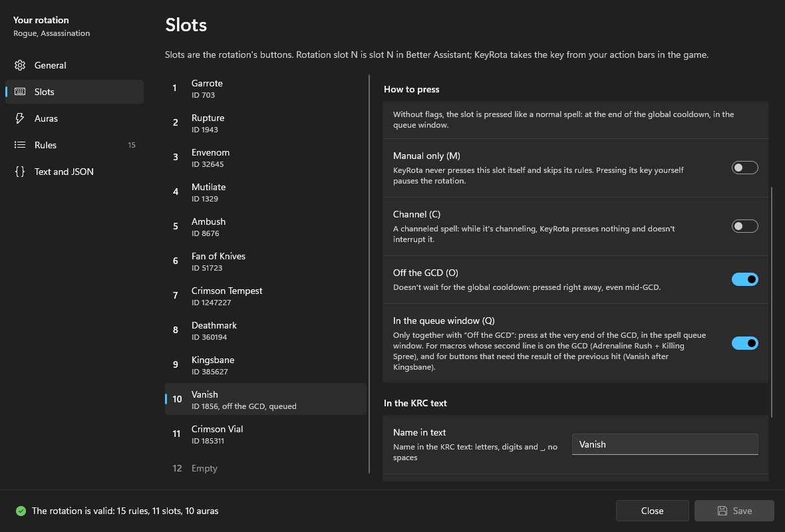Viewport: 785px width, 532px height.
Task: Enable the Manual only (M) toggle
Action: [x=744, y=168]
